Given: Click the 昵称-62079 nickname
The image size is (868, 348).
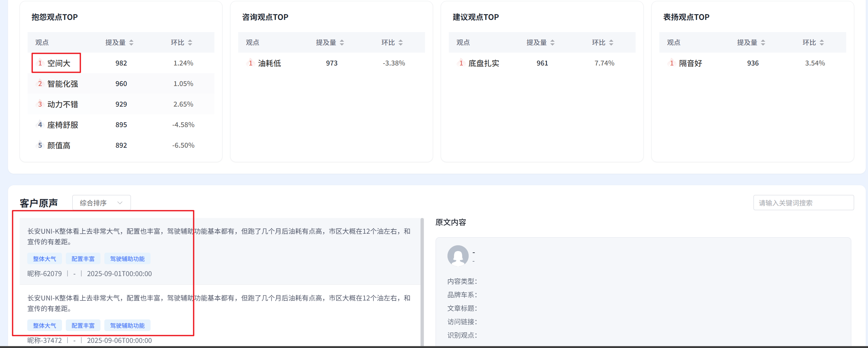Looking at the screenshot, I should point(45,274).
